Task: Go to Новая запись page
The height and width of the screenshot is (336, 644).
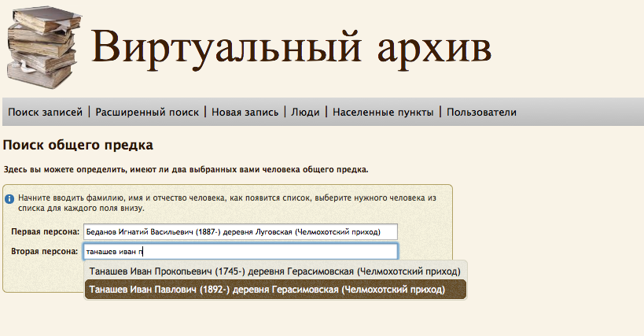Action: click(x=245, y=113)
